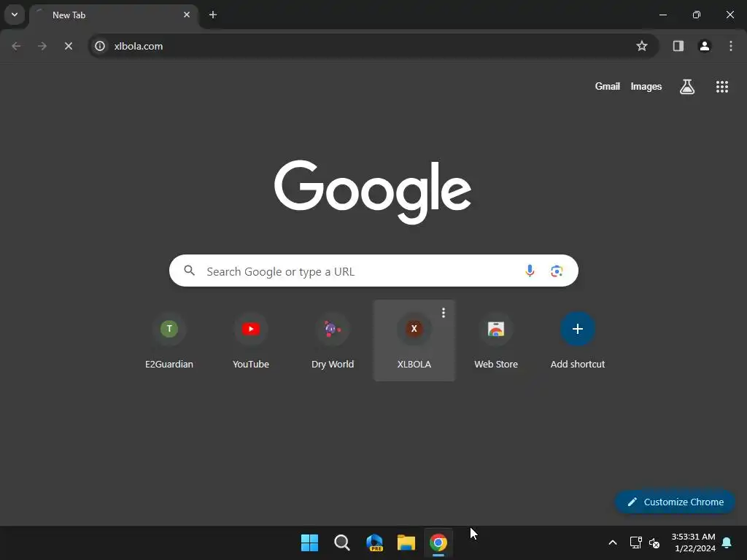Open the tab search dropdown arrow
747x560 pixels.
point(15,15)
